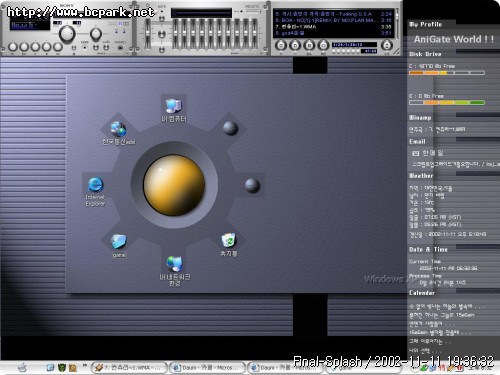The image size is (500, 375).
Task: Click the fourth round playback button in the Winamp main window
Action: [47, 47]
